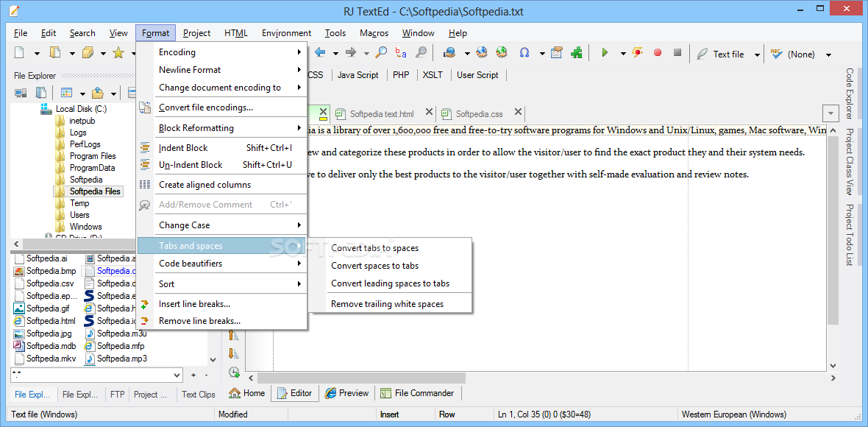Expand the Change Case submenu
Screen dimensions: 868x427
(222, 225)
